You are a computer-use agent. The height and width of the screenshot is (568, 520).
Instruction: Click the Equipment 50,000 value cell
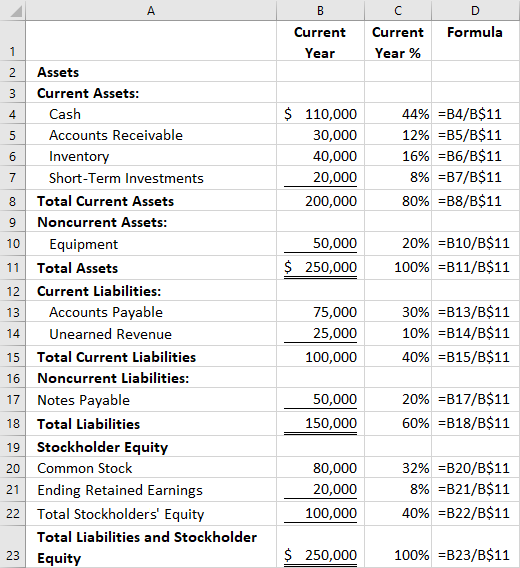(x=320, y=244)
